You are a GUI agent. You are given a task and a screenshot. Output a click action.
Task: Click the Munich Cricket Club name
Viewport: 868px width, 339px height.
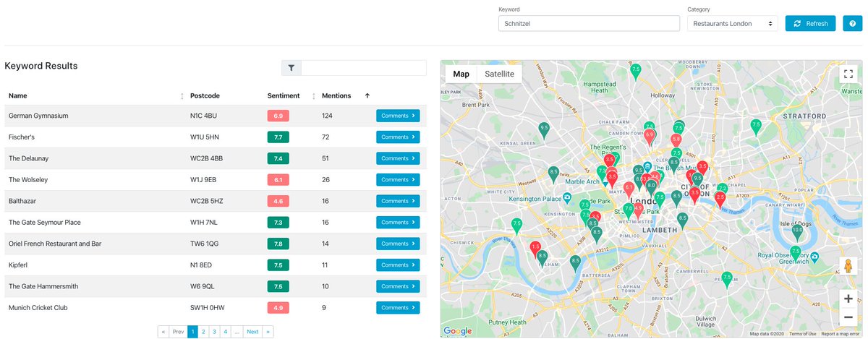(x=38, y=308)
